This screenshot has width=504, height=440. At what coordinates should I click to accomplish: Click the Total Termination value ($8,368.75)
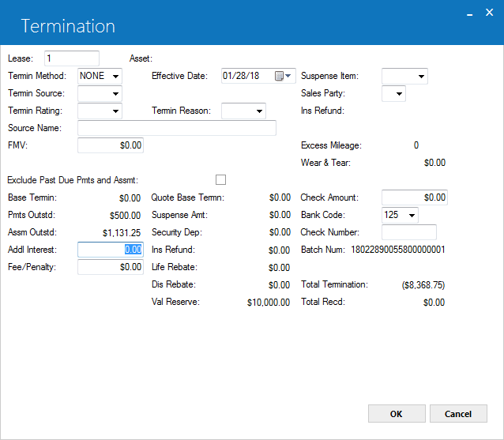coord(423,284)
